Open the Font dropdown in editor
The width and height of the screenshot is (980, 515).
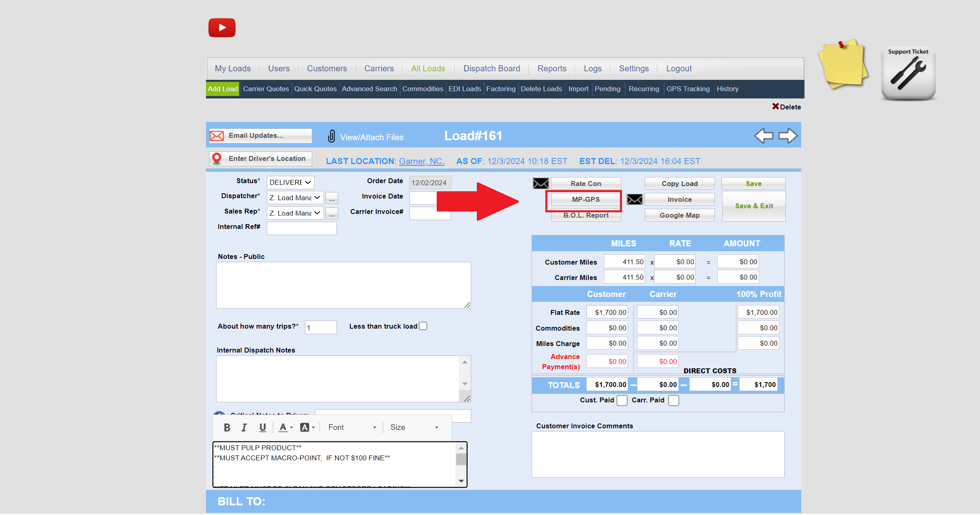pyautogui.click(x=352, y=427)
